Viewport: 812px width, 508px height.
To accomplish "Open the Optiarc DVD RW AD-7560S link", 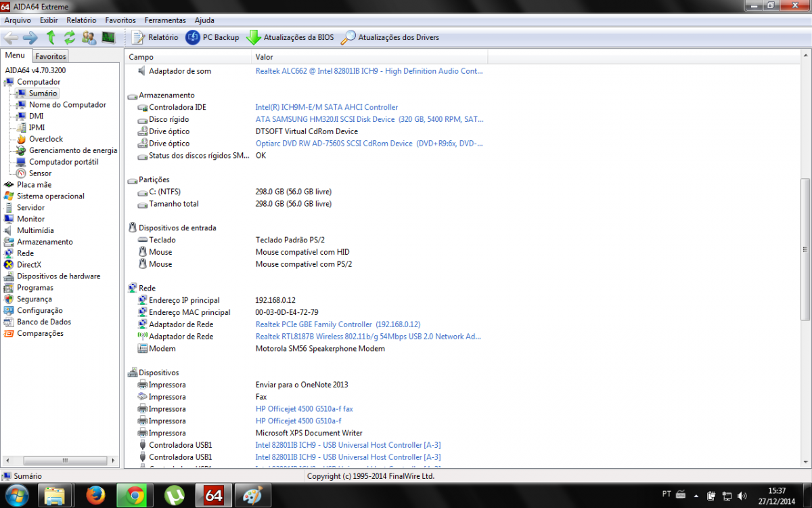I will click(x=369, y=144).
